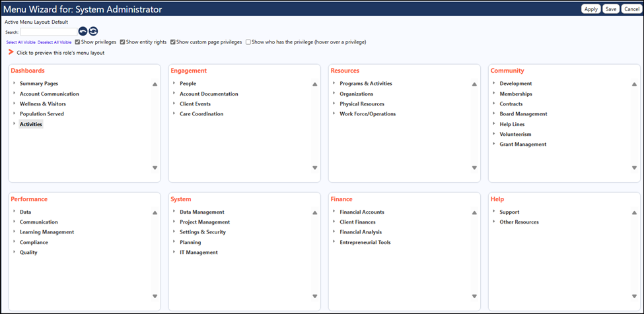Screen dimensions: 644x314
Task: Click into the Search input field
Action: point(49,32)
